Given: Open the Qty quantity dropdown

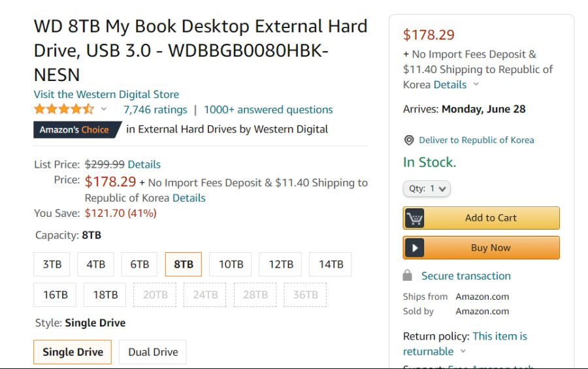Looking at the screenshot, I should point(427,188).
